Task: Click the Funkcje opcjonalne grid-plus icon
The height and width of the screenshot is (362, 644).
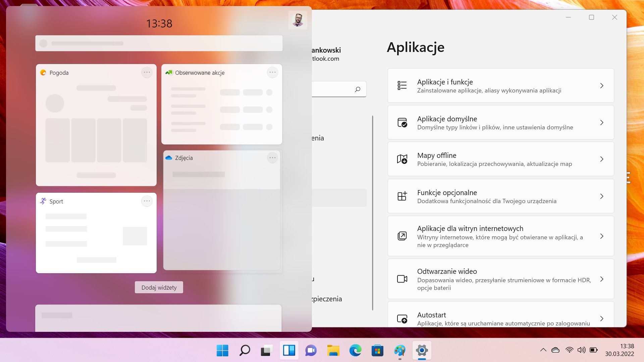Action: pyautogui.click(x=402, y=196)
